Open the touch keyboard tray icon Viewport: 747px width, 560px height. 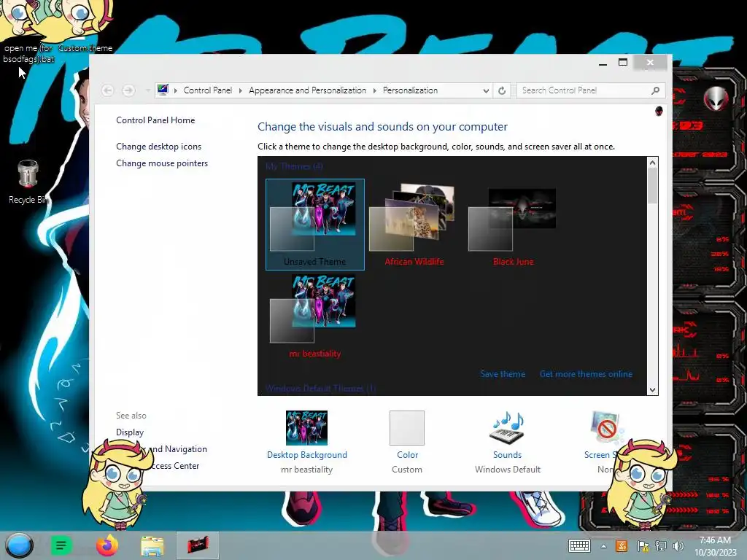click(x=579, y=545)
